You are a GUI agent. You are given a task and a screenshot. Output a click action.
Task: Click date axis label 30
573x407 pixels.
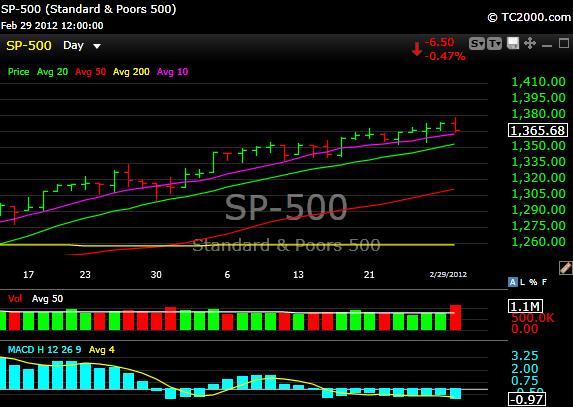[156, 275]
